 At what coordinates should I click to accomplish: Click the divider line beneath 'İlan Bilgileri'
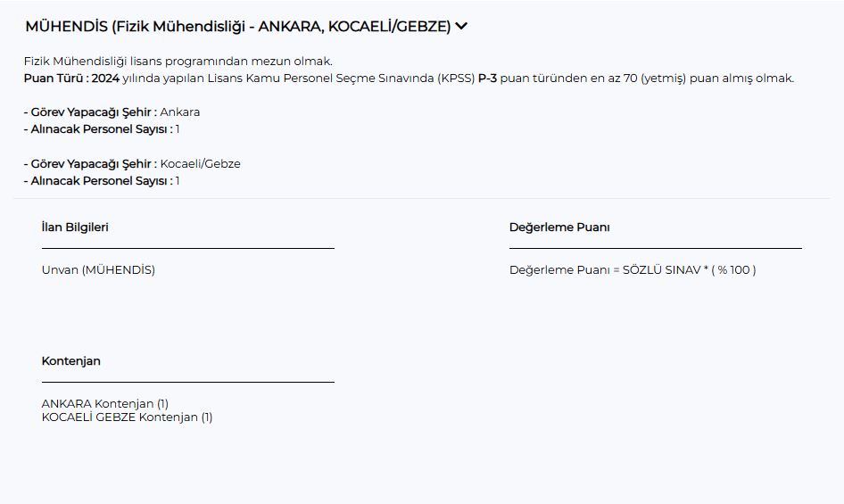click(x=187, y=248)
